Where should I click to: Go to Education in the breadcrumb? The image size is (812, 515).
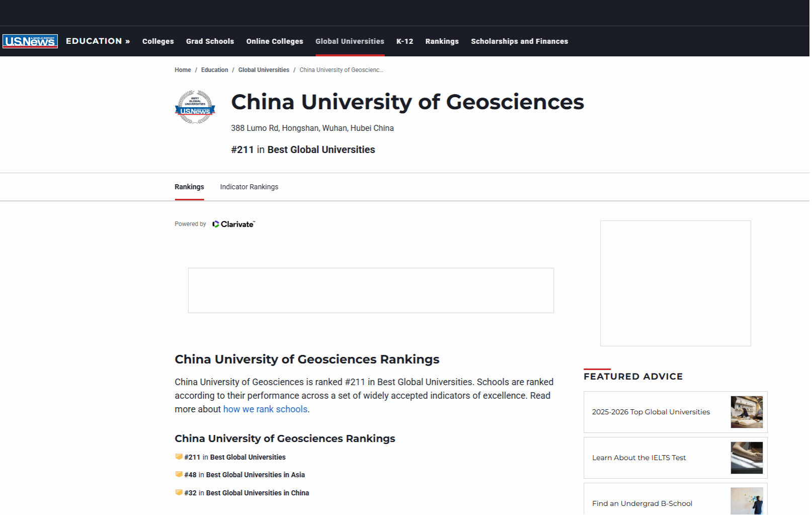tap(215, 70)
